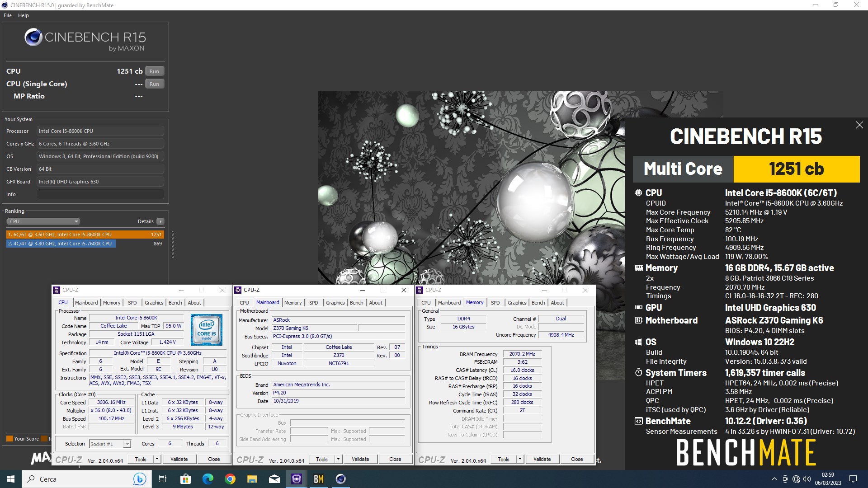Image resolution: width=868 pixels, height=488 pixels.
Task: Switch to SPD tab in first CPU-Z window
Action: pyautogui.click(x=132, y=303)
